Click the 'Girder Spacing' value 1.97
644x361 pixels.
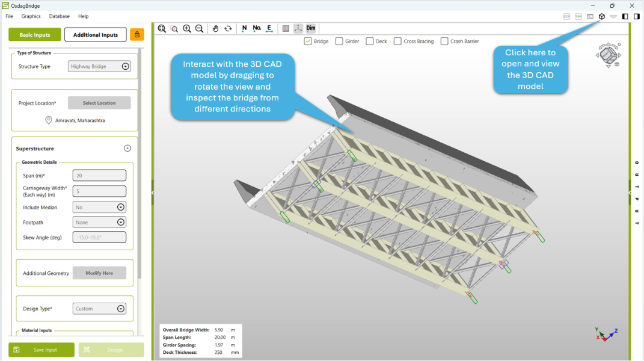coord(219,345)
